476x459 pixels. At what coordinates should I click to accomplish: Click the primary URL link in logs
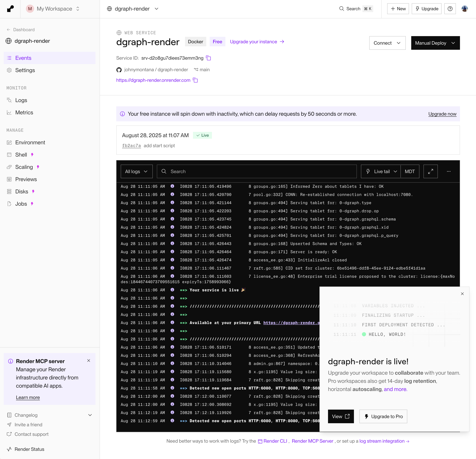click(291, 323)
